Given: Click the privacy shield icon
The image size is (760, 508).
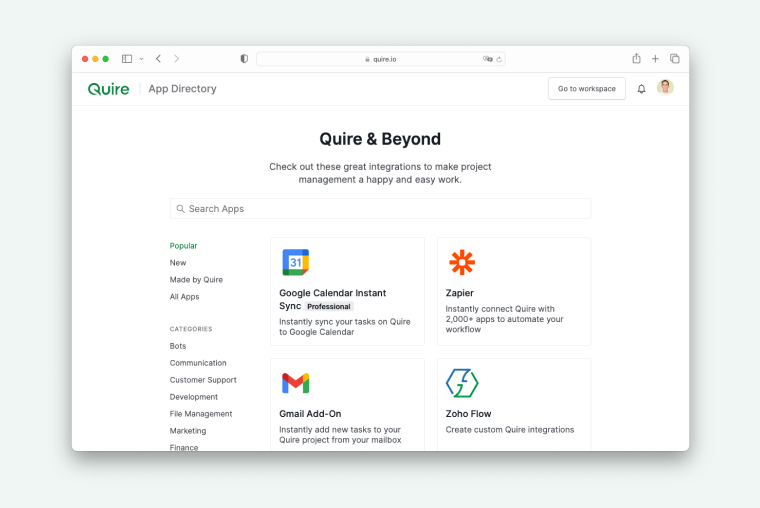Looking at the screenshot, I should pyautogui.click(x=244, y=59).
